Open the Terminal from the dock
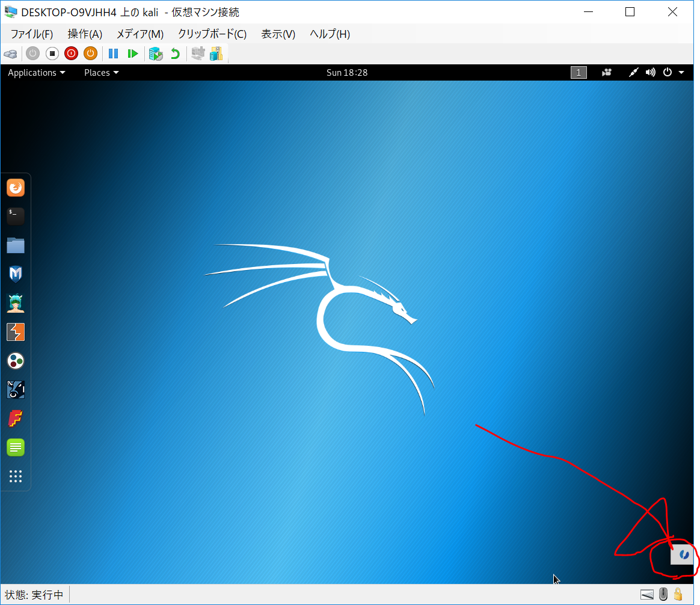 tap(16, 216)
